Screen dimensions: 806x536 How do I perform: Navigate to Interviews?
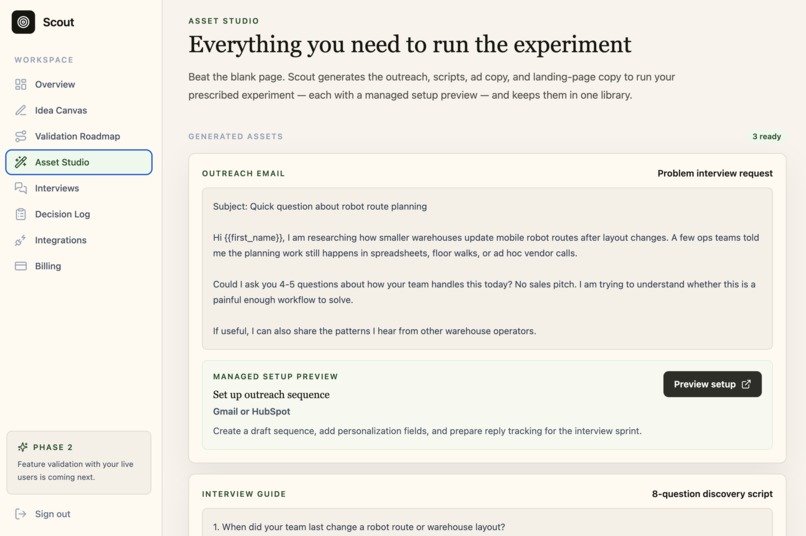coord(79,188)
